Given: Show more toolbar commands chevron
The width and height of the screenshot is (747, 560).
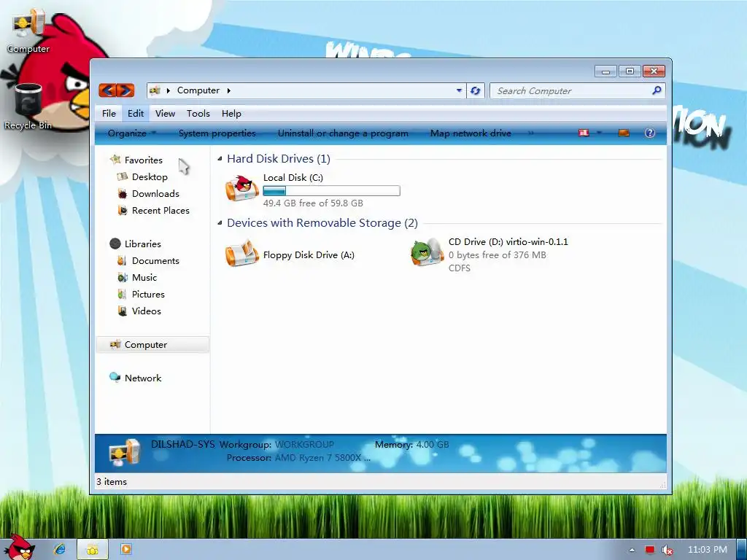Looking at the screenshot, I should tap(531, 133).
